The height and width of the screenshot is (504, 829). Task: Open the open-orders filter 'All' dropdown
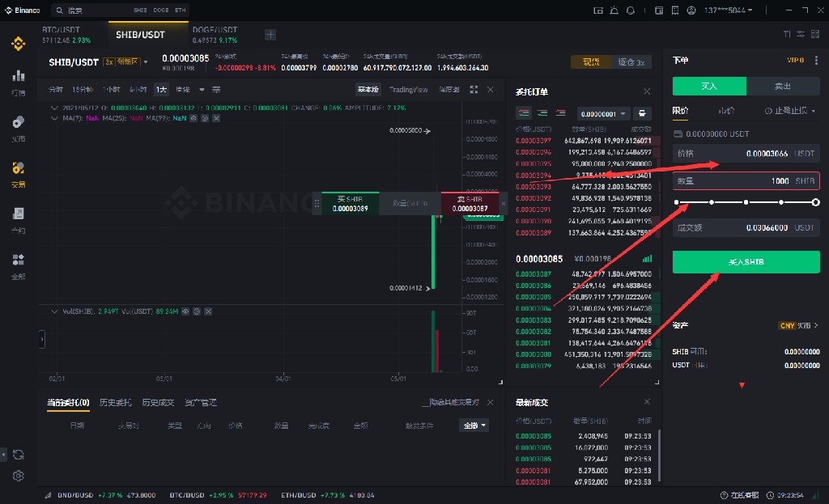(x=474, y=426)
